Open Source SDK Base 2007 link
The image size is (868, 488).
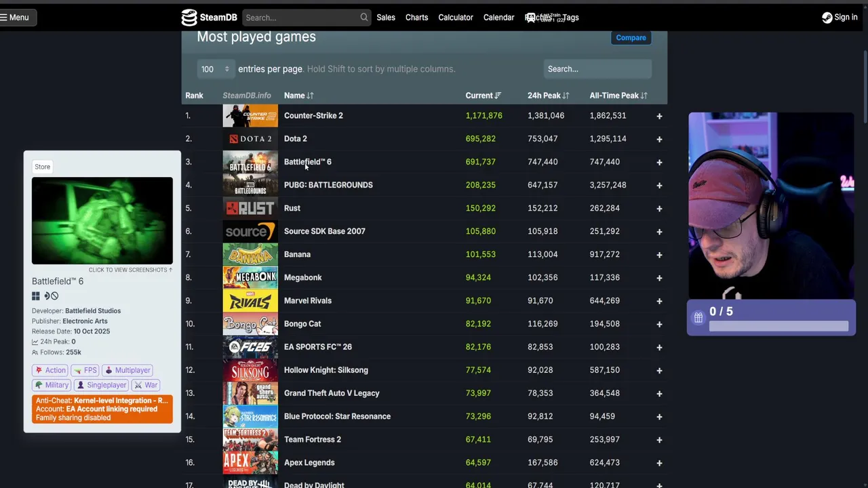tap(325, 231)
